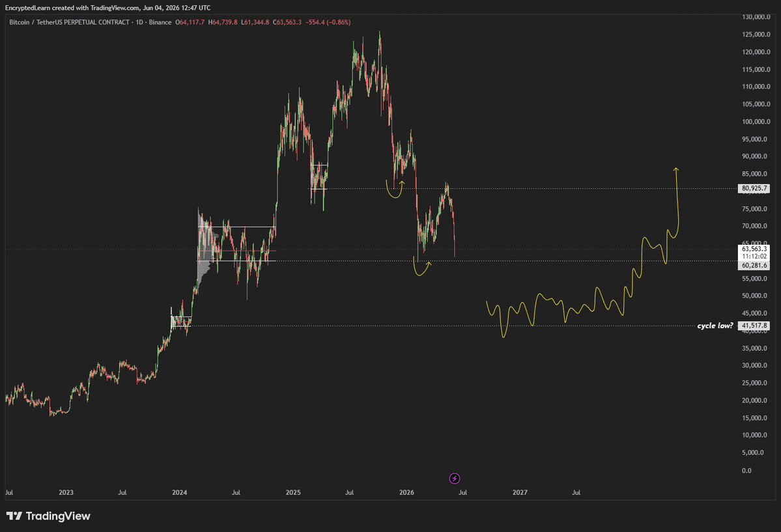Click the 125,000.0 price axis label
Screen dimensions: 781x532
(756, 35)
